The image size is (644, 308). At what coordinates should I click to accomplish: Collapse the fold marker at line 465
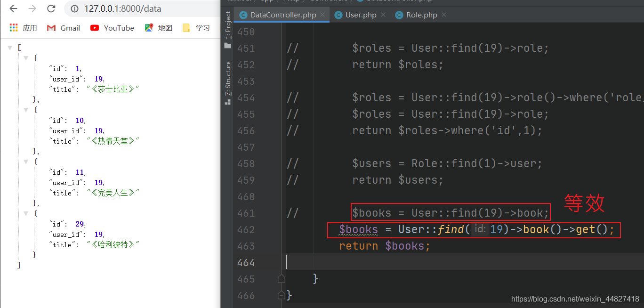click(x=282, y=279)
